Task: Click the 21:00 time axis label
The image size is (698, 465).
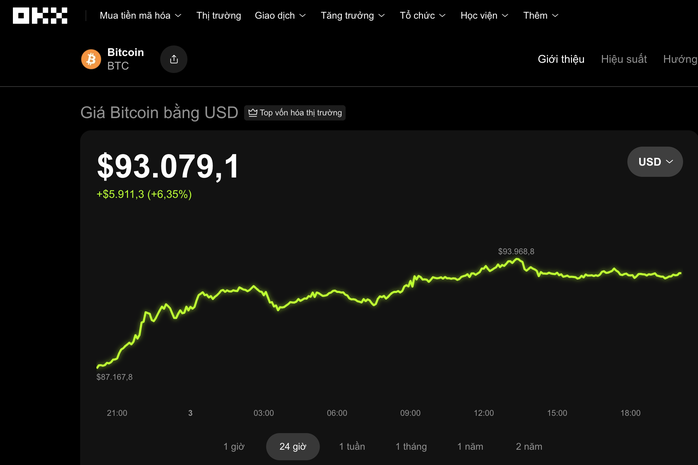Action: point(117,413)
